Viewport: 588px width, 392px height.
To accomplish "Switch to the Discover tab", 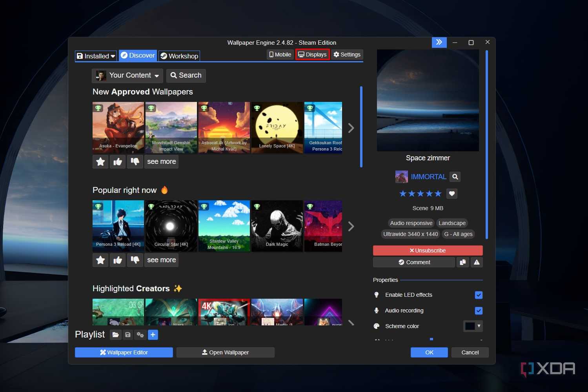I will tap(138, 56).
